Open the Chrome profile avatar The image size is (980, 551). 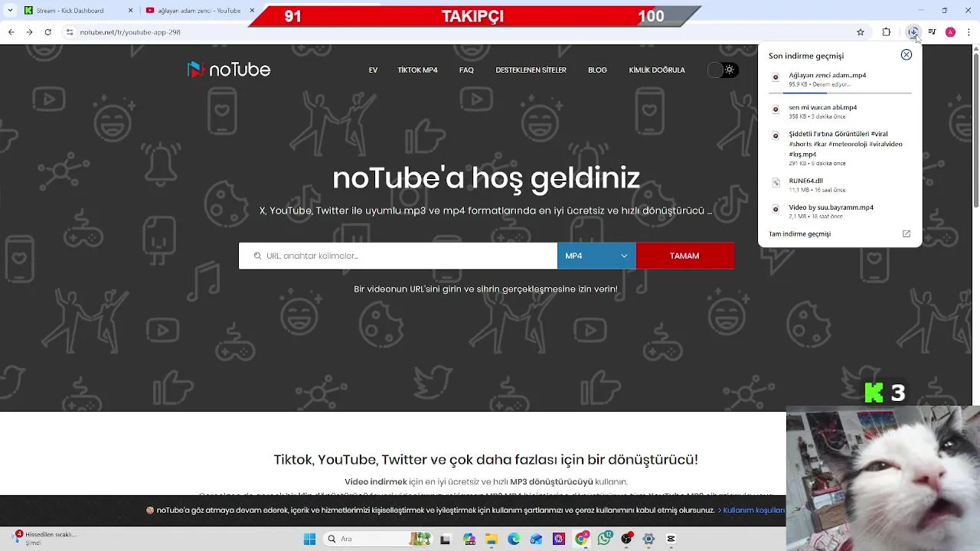click(950, 32)
